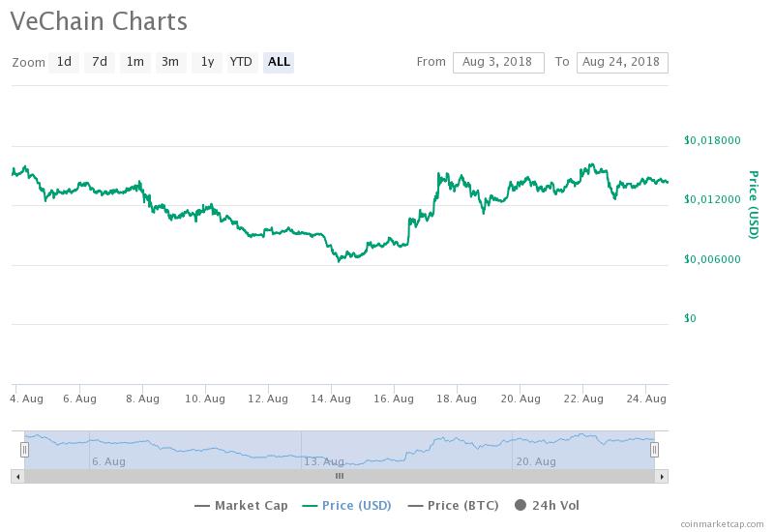Click the $0 axis value

690,318
